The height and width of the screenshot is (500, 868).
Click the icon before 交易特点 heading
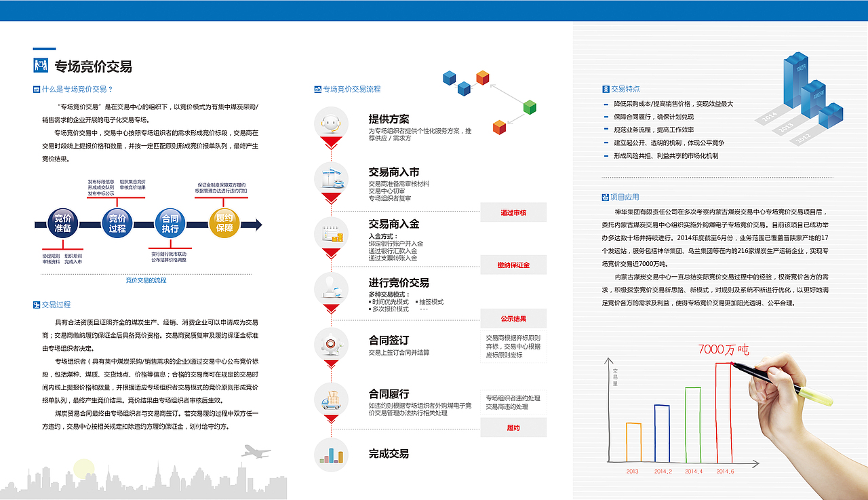(x=606, y=89)
